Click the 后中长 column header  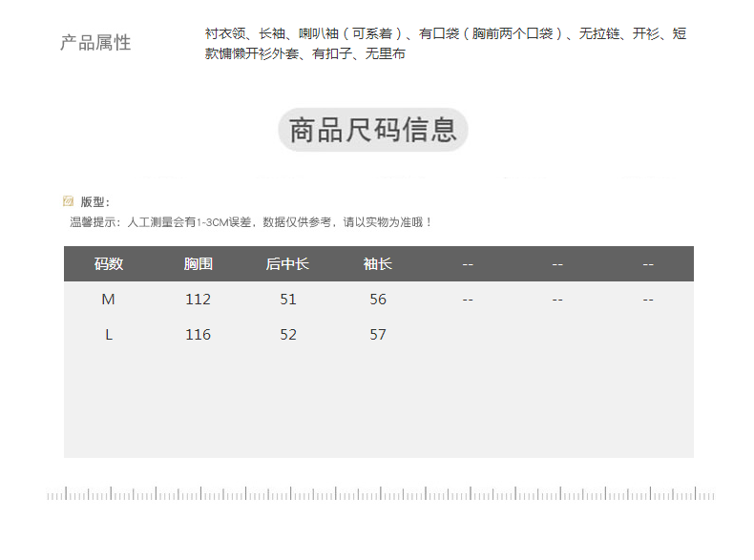(287, 264)
